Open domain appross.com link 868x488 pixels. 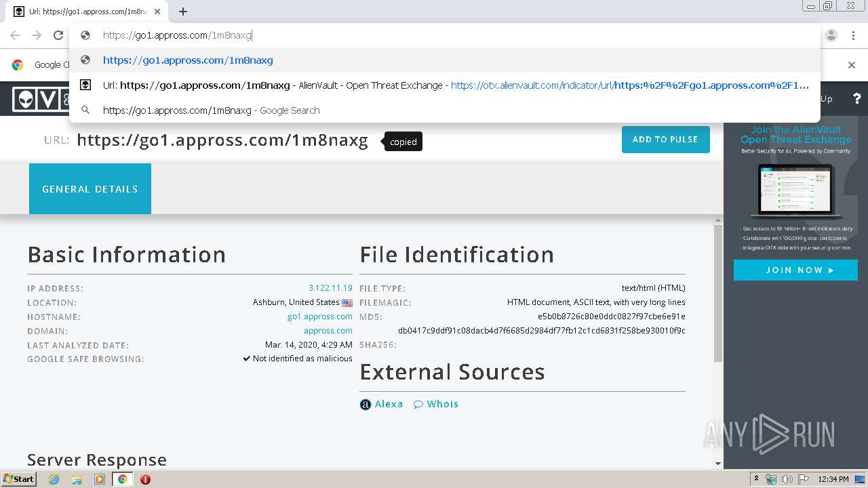pos(328,331)
